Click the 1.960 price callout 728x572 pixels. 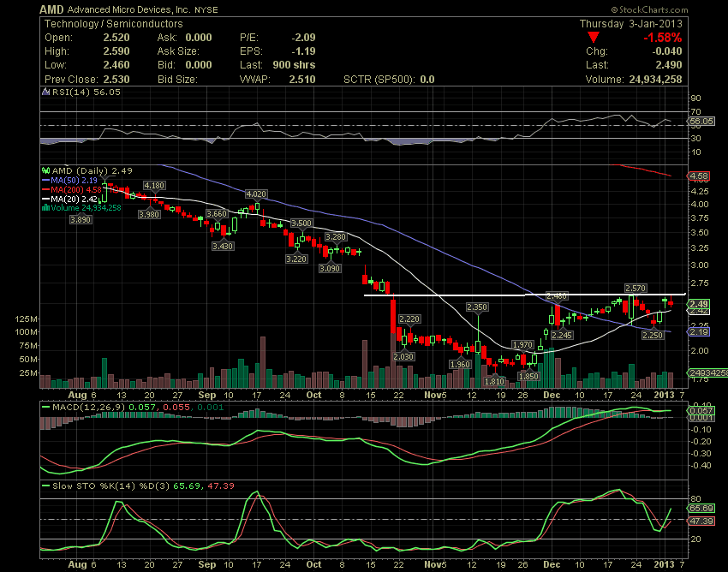point(460,365)
